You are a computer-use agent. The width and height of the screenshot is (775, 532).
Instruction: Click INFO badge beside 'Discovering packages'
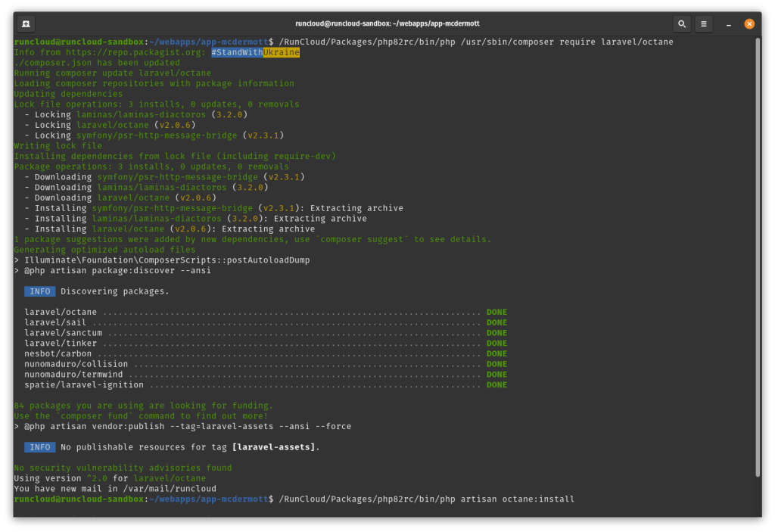point(39,291)
